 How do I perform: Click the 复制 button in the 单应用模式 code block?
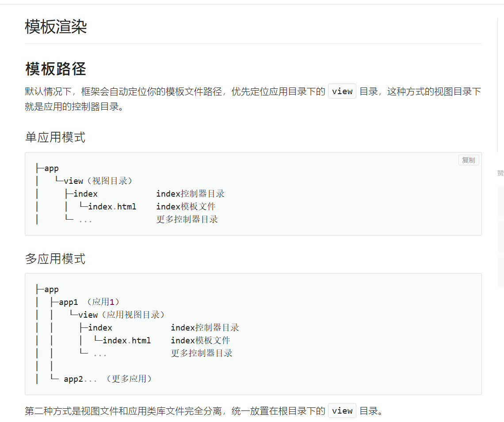(469, 160)
